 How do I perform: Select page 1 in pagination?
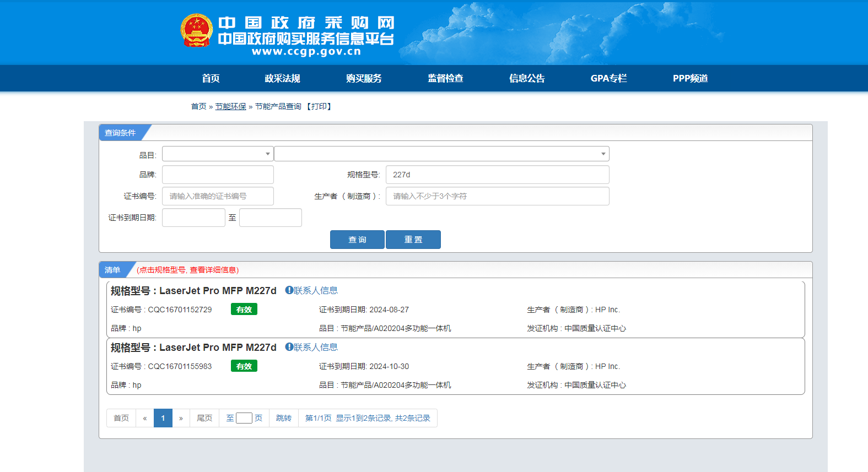[163, 418]
